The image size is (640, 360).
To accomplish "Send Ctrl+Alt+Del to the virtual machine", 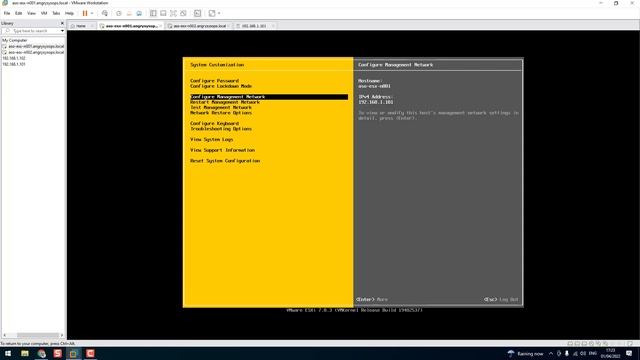I will [105, 13].
